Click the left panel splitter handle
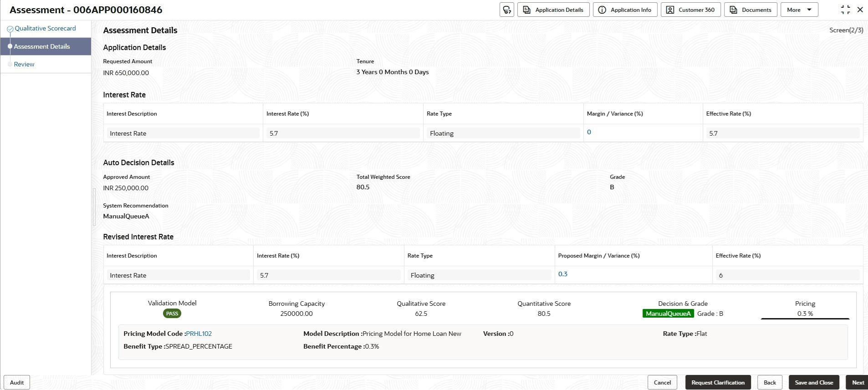The height and width of the screenshot is (390, 868). [94, 207]
